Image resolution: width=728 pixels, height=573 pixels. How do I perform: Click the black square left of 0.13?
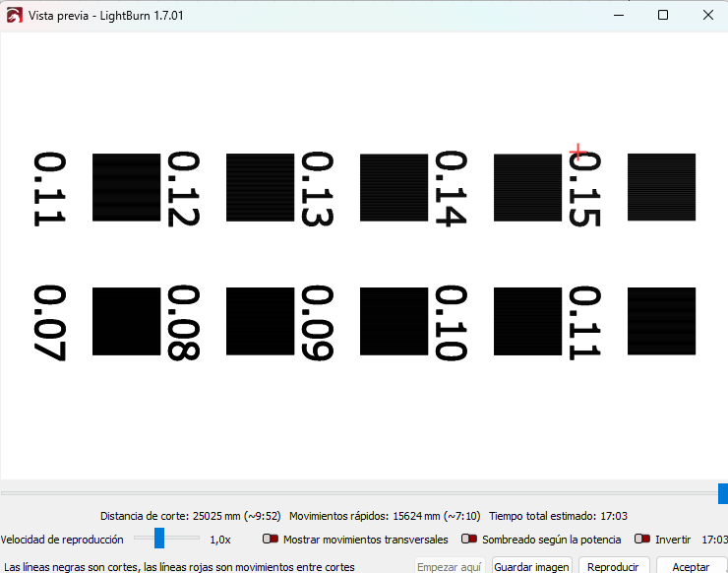[260, 187]
